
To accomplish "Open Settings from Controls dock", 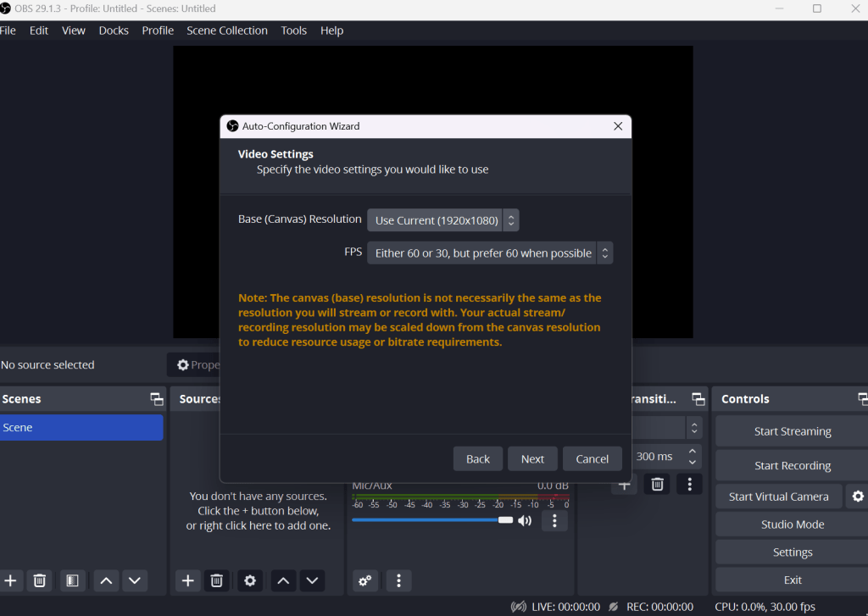I will click(793, 552).
